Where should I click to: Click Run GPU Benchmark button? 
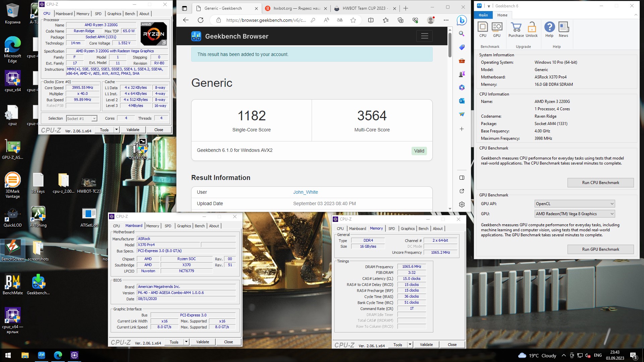coord(600,249)
